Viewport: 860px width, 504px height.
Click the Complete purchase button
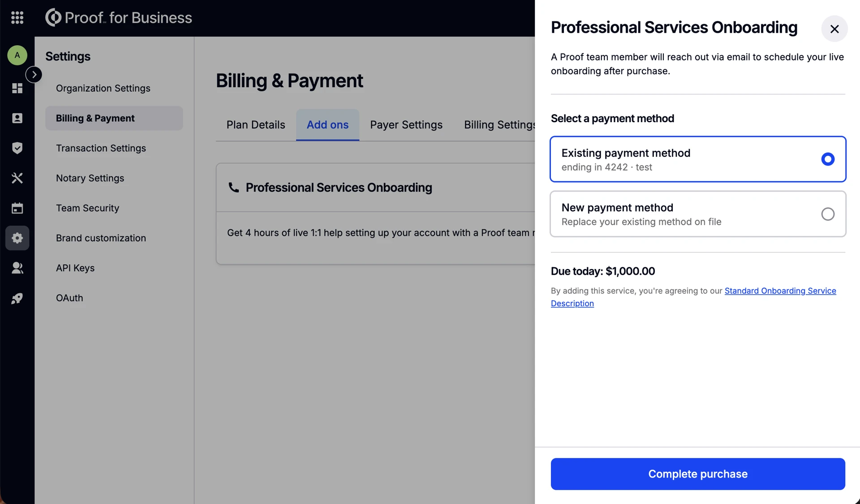point(698,474)
